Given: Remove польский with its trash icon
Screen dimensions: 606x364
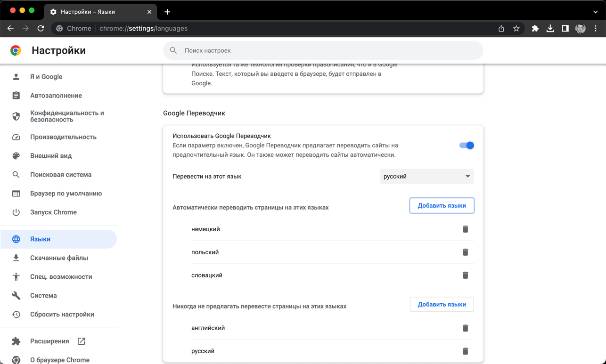Looking at the screenshot, I should click(465, 252).
